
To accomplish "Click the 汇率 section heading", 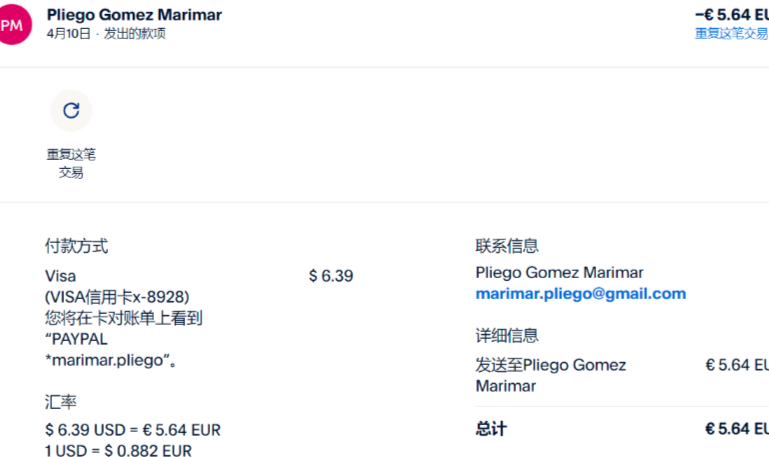I will [x=60, y=401].
